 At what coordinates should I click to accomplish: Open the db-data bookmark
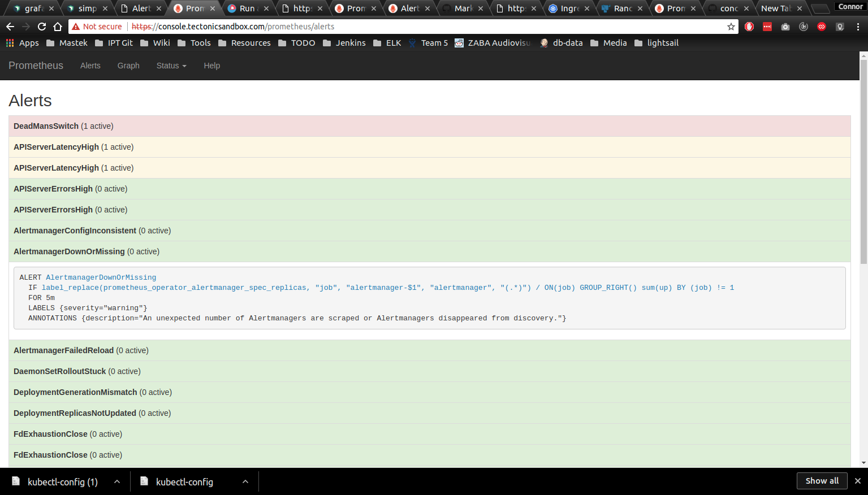(561, 43)
